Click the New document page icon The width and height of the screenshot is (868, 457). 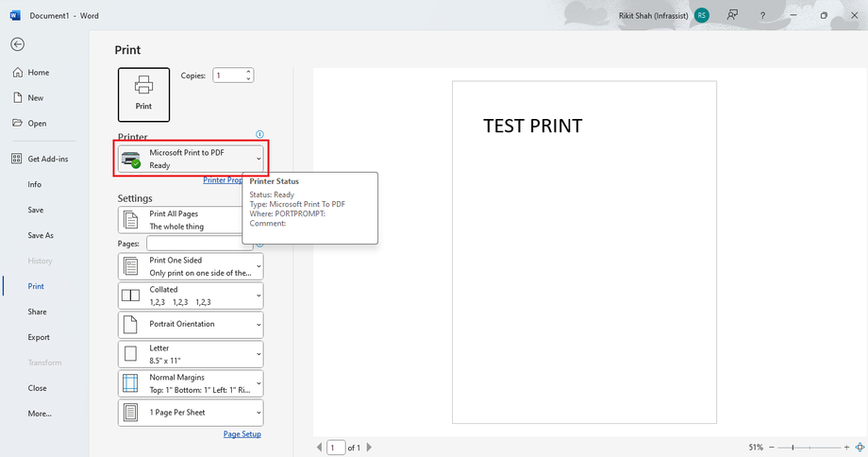[18, 98]
